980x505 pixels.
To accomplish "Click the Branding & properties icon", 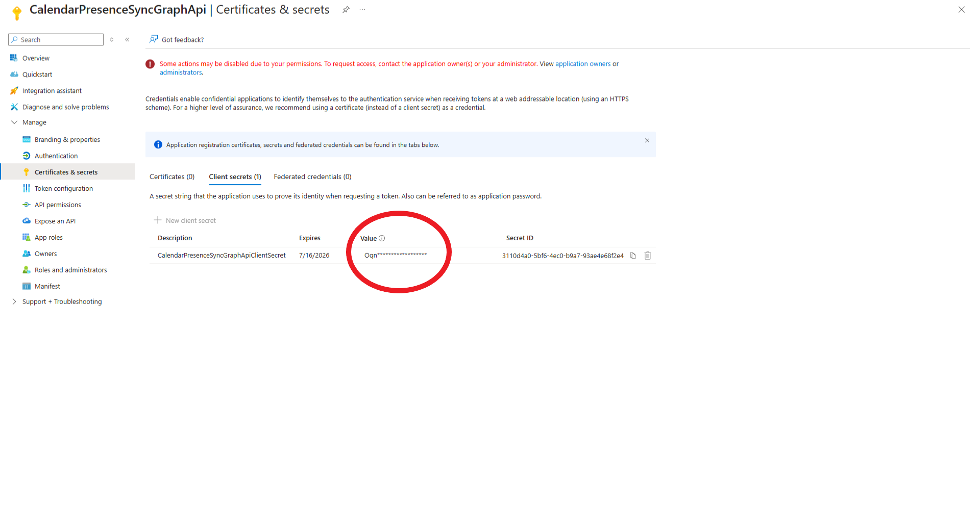I will tap(27, 139).
